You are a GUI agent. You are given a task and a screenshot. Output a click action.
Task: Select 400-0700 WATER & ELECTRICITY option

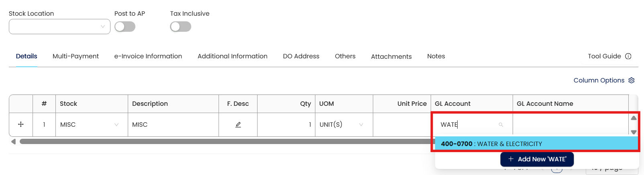(536, 144)
